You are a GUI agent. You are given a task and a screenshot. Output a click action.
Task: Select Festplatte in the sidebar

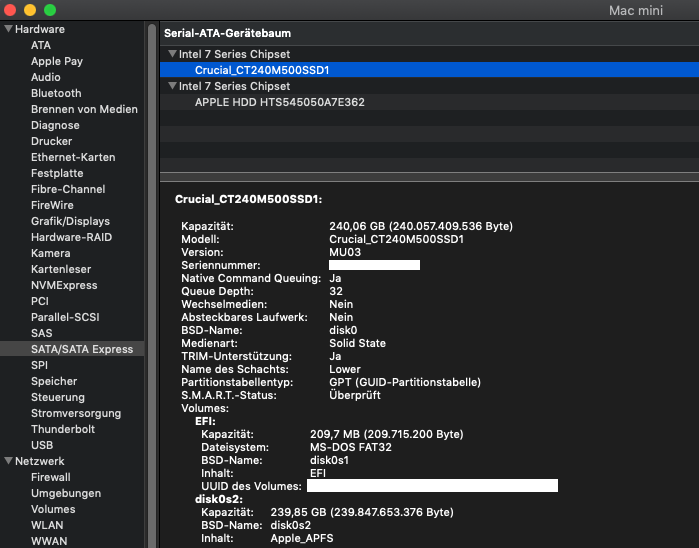click(x=57, y=173)
